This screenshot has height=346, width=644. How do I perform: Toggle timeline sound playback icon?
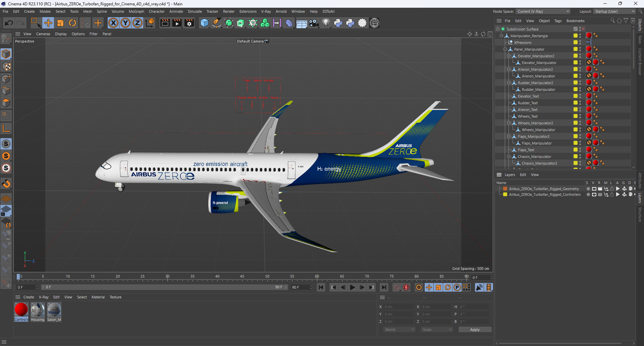[x=479, y=287]
